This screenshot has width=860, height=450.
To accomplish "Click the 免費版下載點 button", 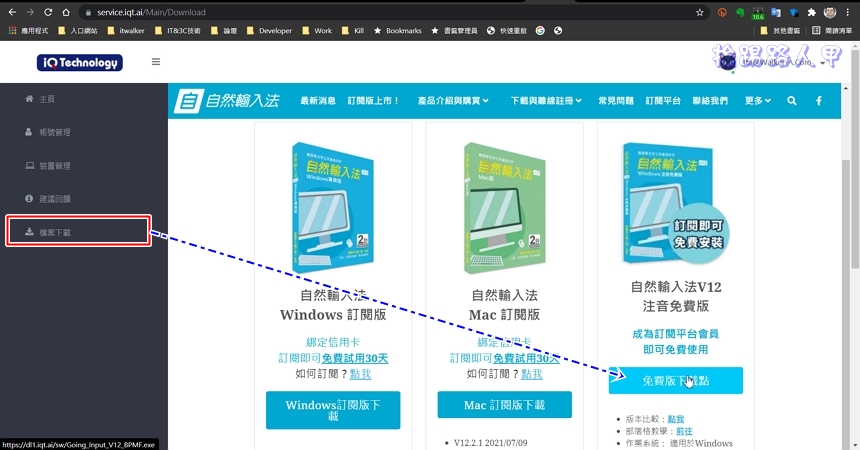I will pyautogui.click(x=676, y=381).
